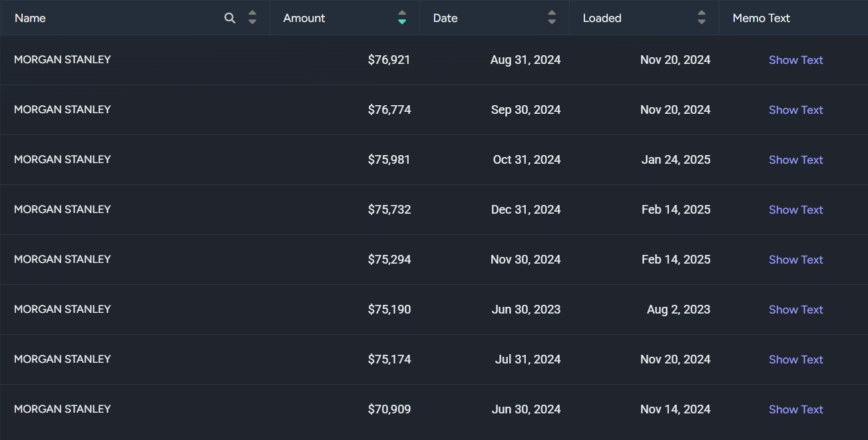
Task: Show memo text for Oct 31, 2024 entry
Action: pyautogui.click(x=795, y=160)
